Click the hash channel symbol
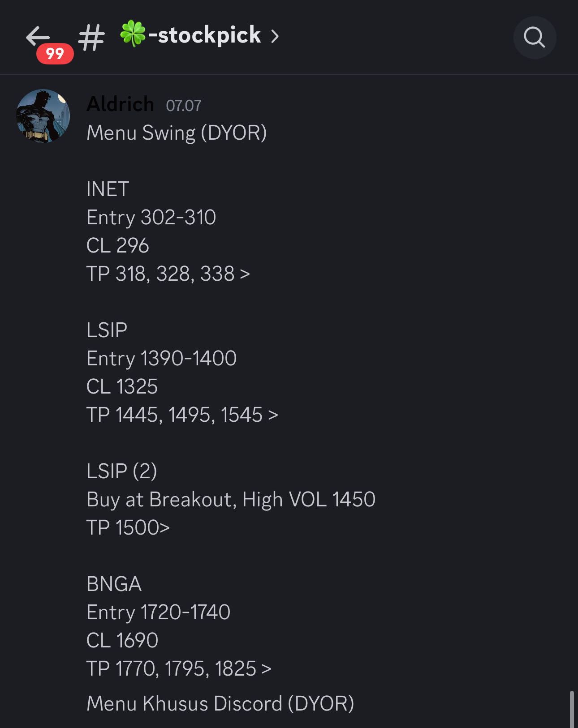578x728 pixels. tap(91, 38)
